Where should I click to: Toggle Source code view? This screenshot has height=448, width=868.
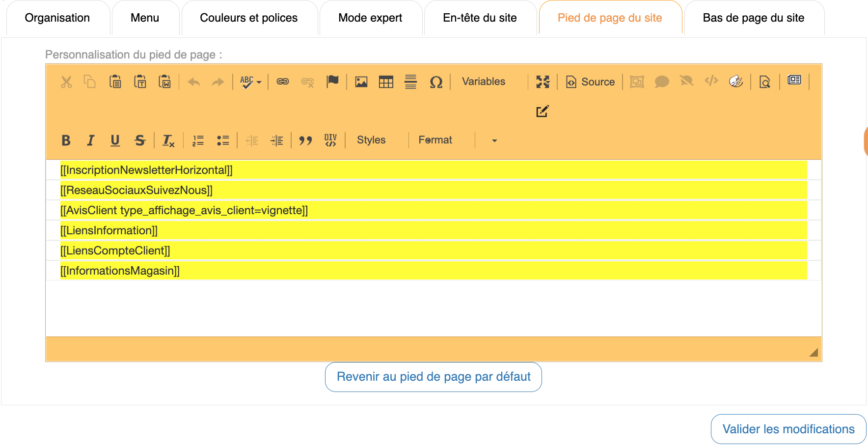click(x=590, y=82)
